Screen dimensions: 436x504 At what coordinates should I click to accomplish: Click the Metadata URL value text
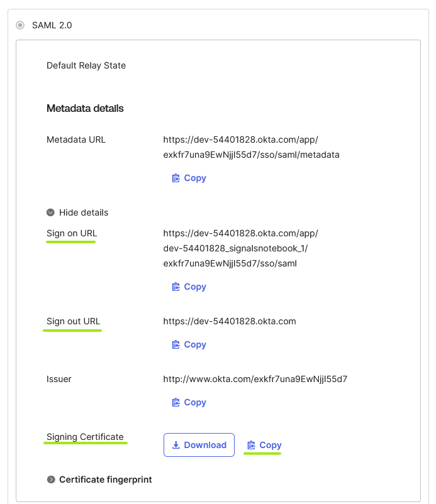(x=251, y=147)
